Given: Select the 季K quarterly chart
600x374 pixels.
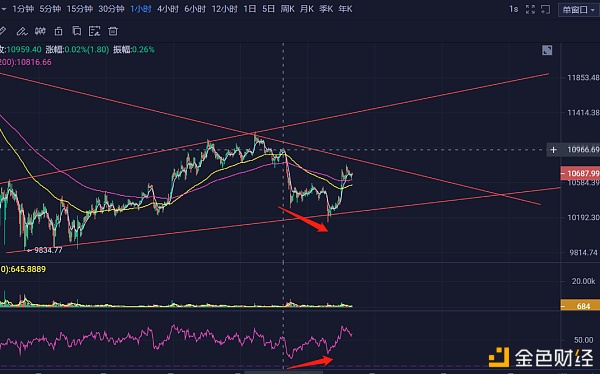Looking at the screenshot, I should click(x=326, y=9).
